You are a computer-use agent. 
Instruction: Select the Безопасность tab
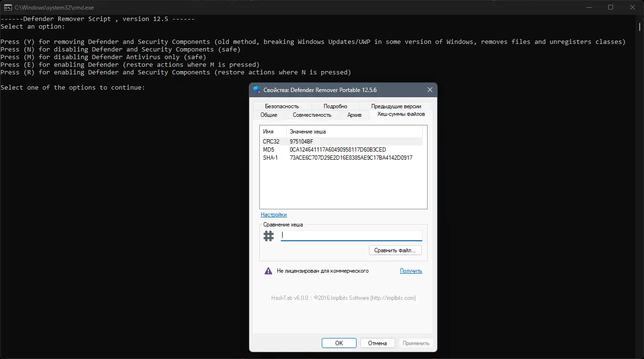coord(281,106)
